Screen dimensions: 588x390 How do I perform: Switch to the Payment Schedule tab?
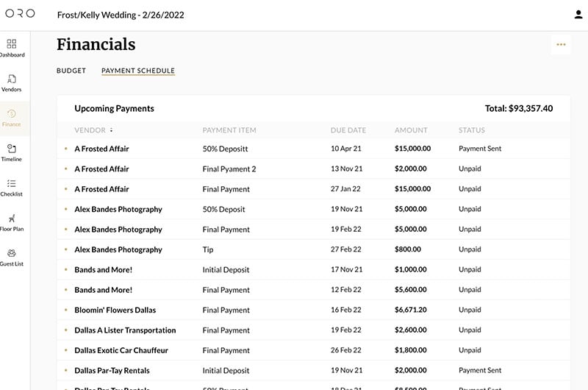(x=138, y=71)
